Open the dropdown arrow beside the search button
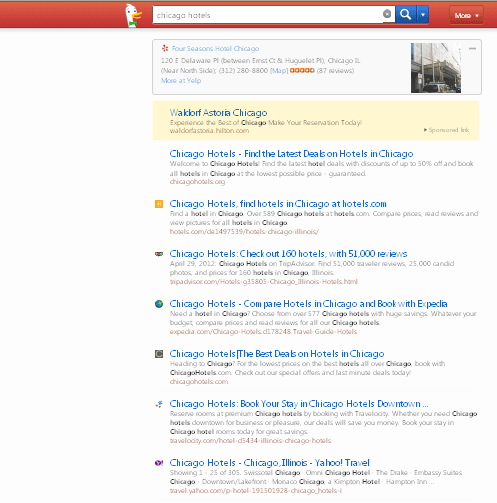Image resolution: width=497 pixels, height=503 pixels. pos(423,14)
